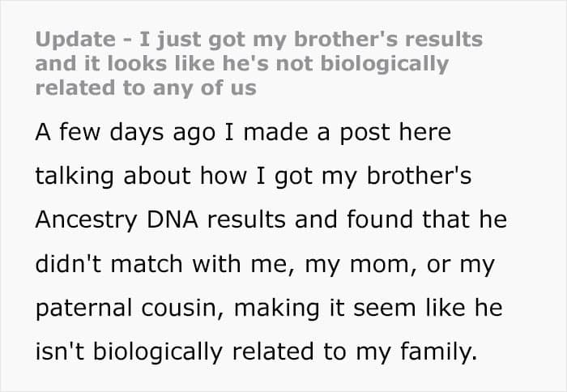Click the word "Update" in the heading
This screenshot has height=392, width=567.
coord(75,40)
